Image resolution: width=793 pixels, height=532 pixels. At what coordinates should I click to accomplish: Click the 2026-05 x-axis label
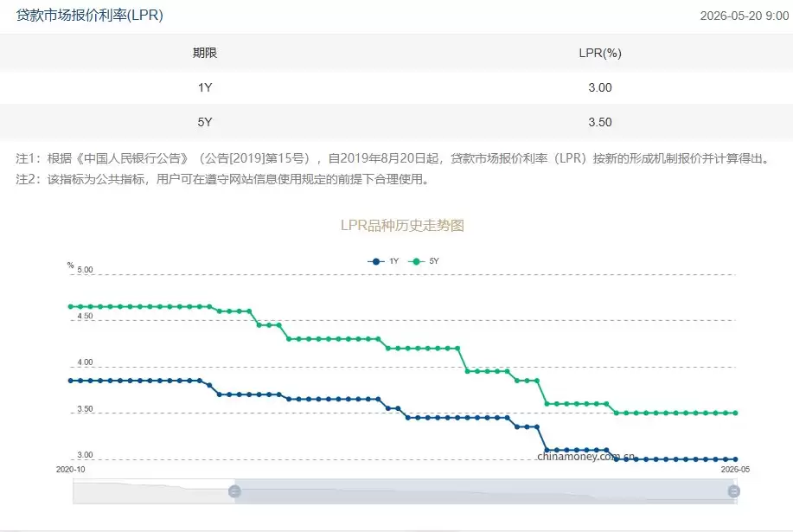[735, 470]
